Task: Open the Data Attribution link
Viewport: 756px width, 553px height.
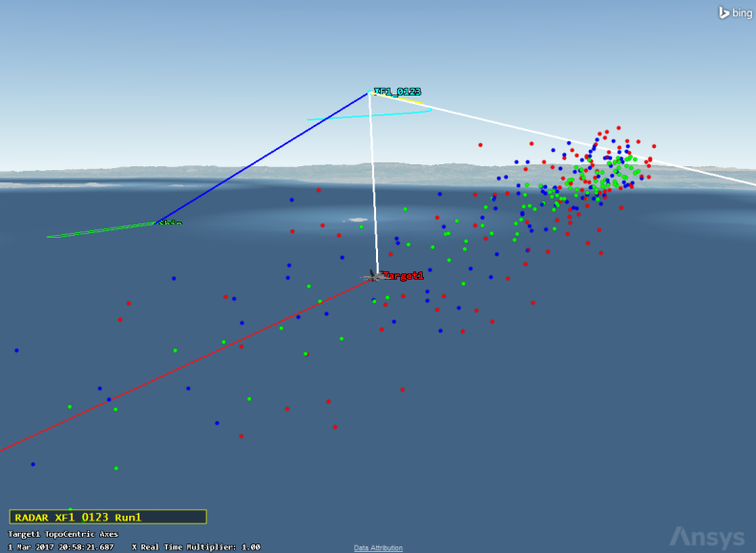Action: (x=378, y=548)
